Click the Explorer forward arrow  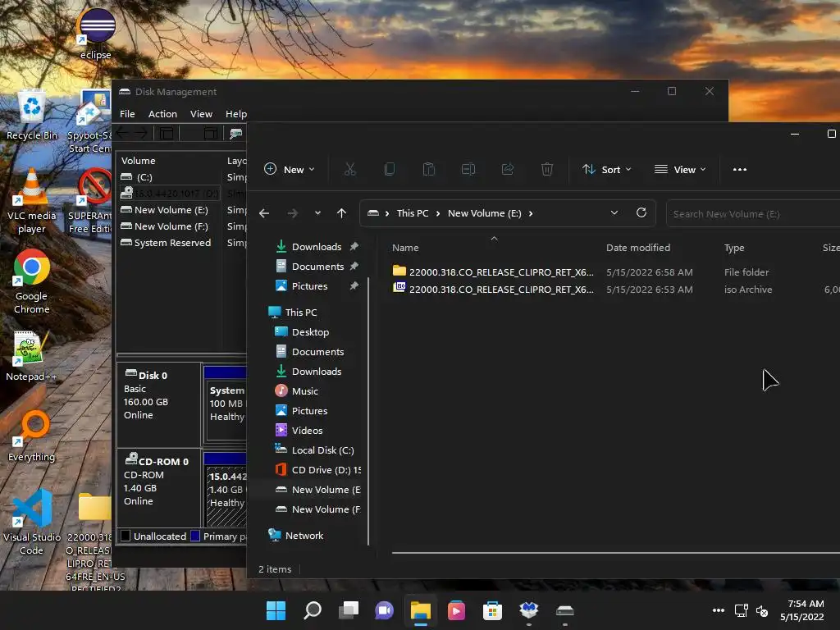coord(293,213)
